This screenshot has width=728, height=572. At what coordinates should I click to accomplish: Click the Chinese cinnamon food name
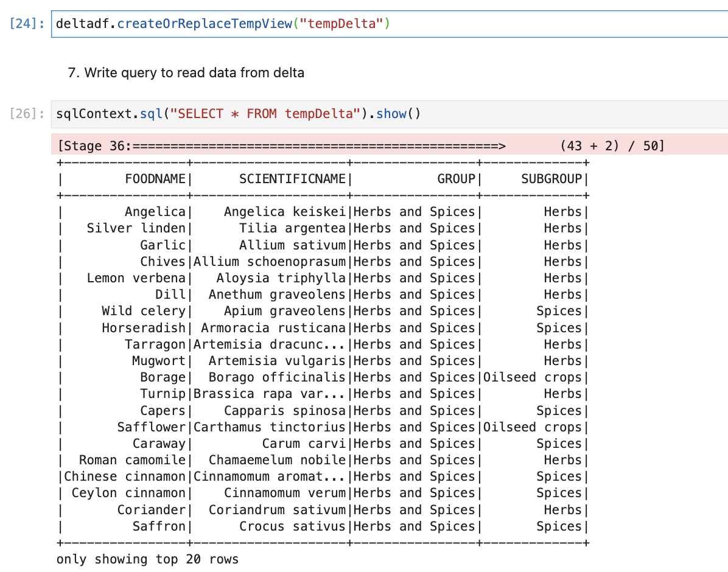(x=125, y=476)
